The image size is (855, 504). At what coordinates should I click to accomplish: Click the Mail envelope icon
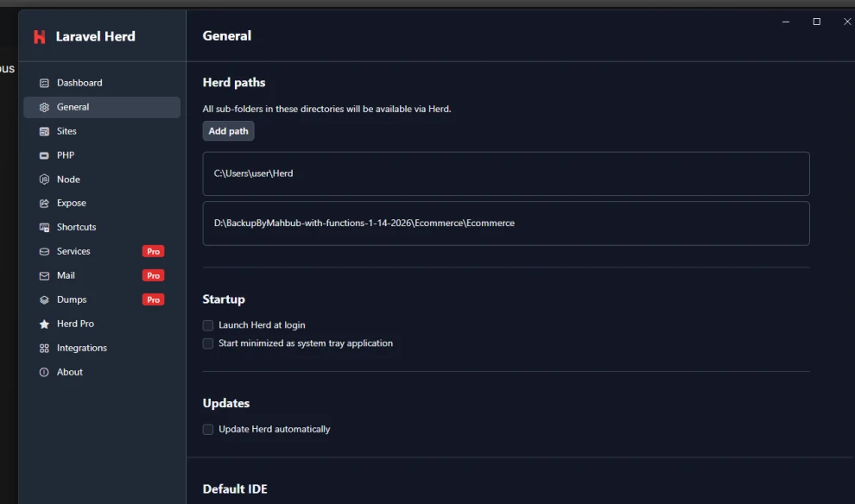pyautogui.click(x=44, y=275)
